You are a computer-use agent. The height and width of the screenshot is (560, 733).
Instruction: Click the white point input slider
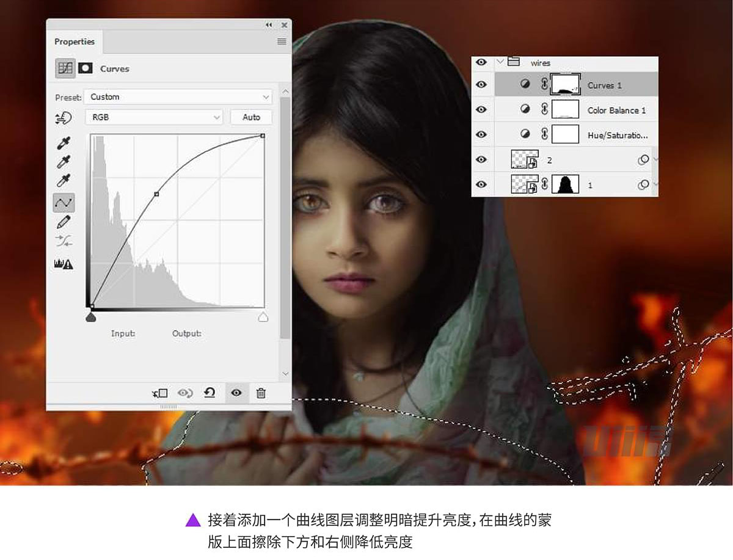click(263, 317)
